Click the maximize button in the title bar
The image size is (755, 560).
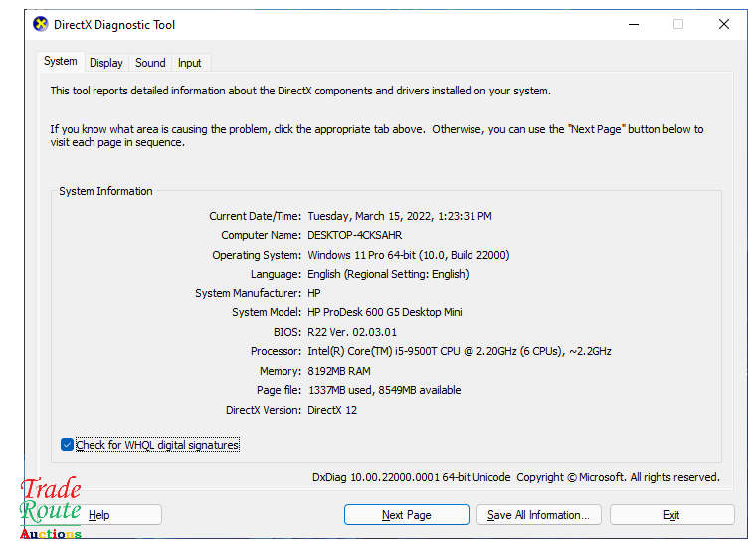[678, 24]
